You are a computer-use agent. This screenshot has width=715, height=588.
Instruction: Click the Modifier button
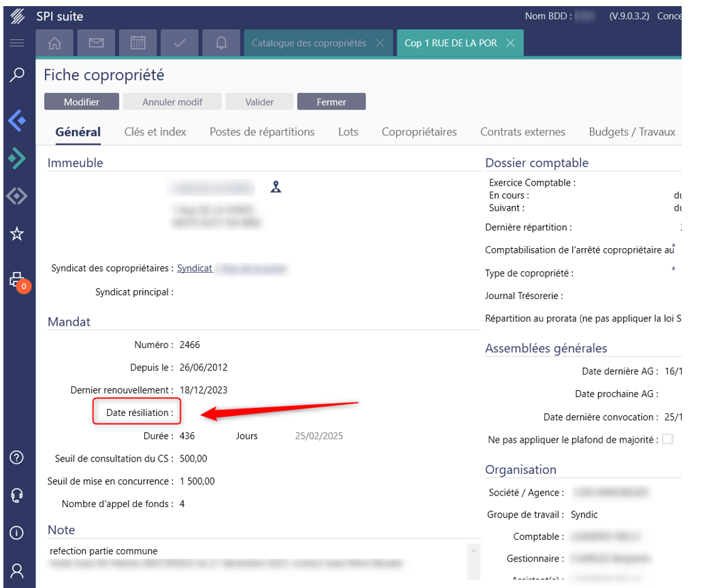coord(82,102)
